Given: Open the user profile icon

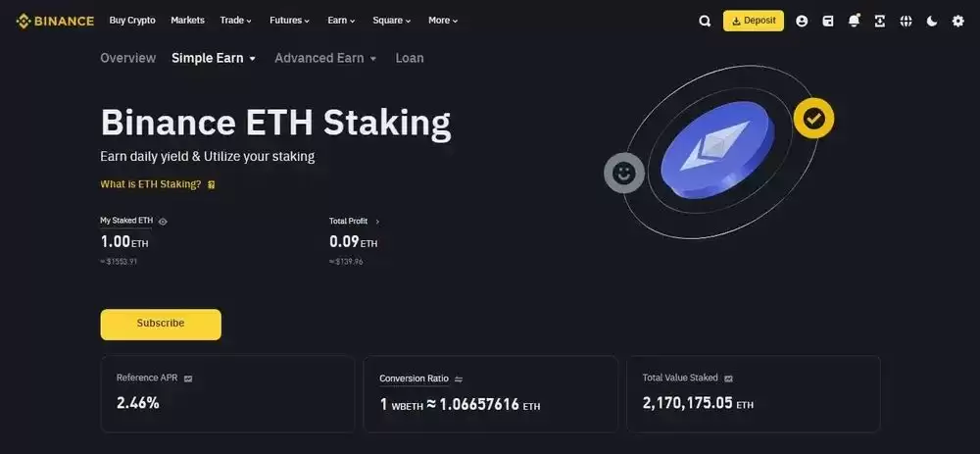Looking at the screenshot, I should pos(802,21).
